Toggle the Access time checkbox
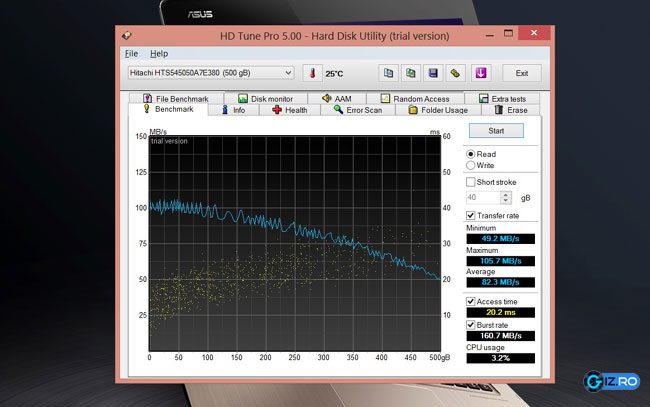 click(471, 301)
